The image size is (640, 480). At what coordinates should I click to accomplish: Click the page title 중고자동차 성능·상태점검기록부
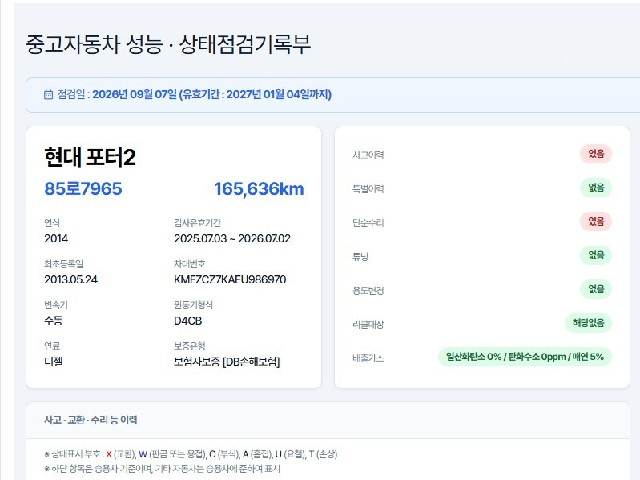point(168,44)
